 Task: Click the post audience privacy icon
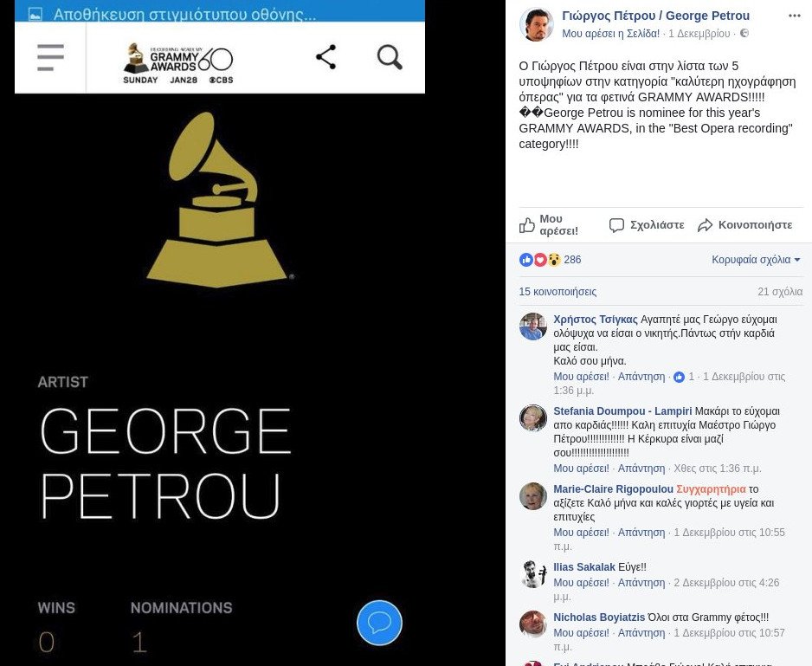pos(744,34)
